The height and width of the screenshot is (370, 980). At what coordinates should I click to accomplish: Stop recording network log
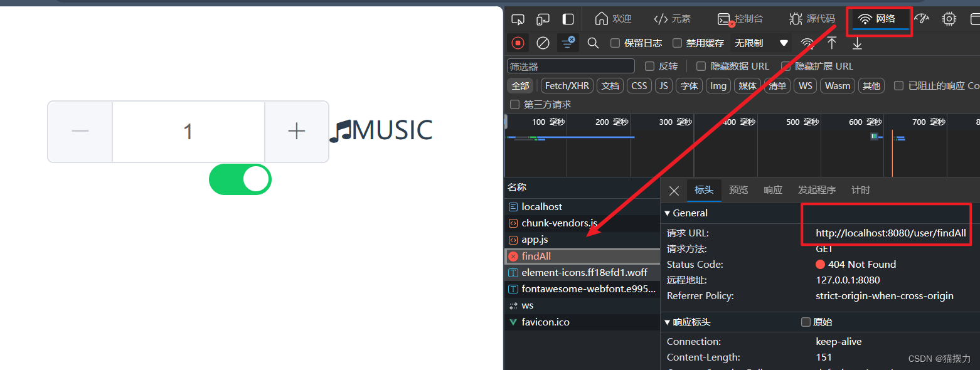pos(518,43)
